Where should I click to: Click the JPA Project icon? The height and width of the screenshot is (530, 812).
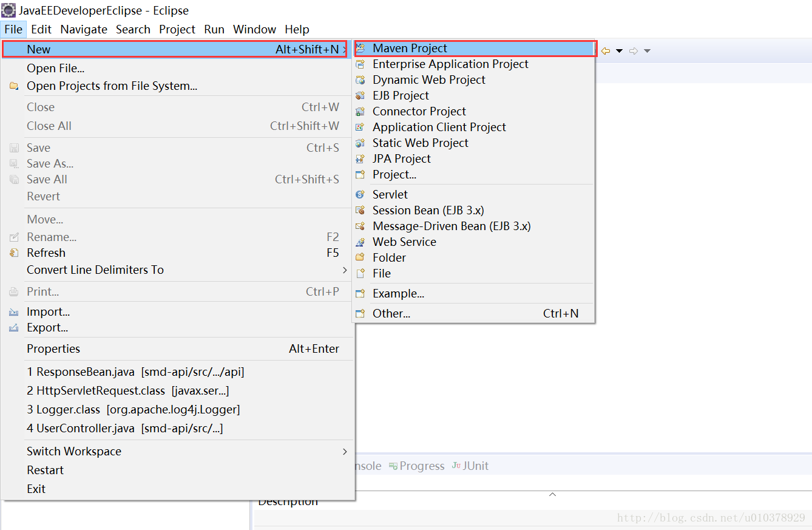(360, 159)
